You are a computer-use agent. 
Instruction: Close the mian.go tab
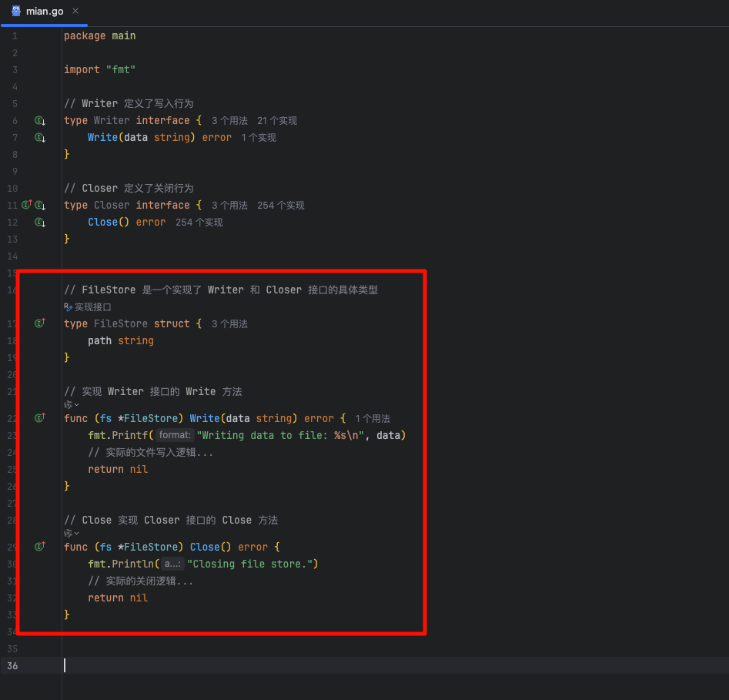pyautogui.click(x=75, y=11)
